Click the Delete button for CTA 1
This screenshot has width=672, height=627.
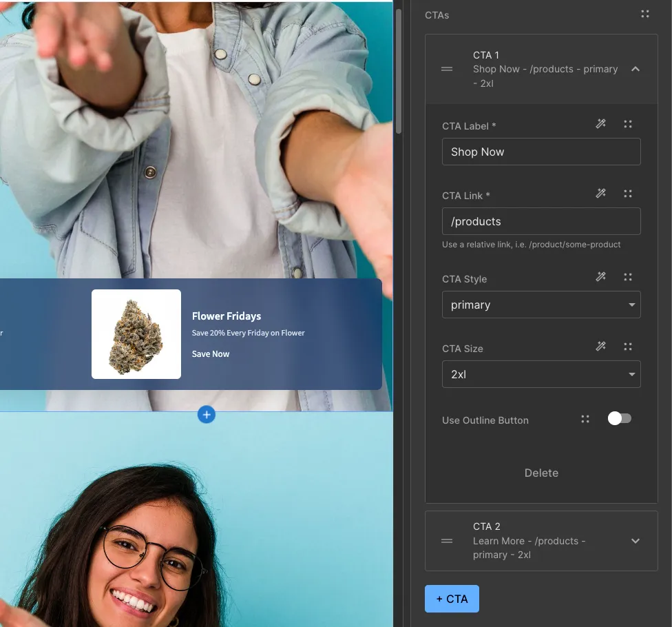[x=541, y=473]
